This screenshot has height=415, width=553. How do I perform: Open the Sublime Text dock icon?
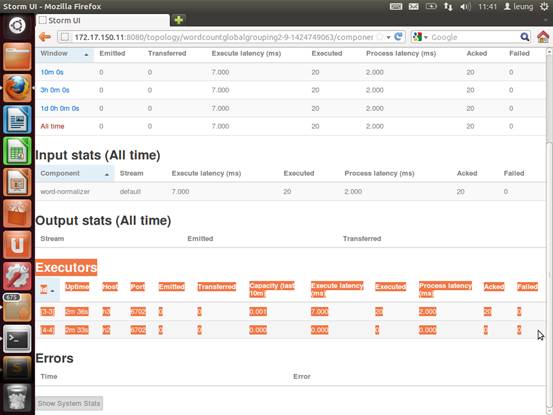tap(17, 369)
